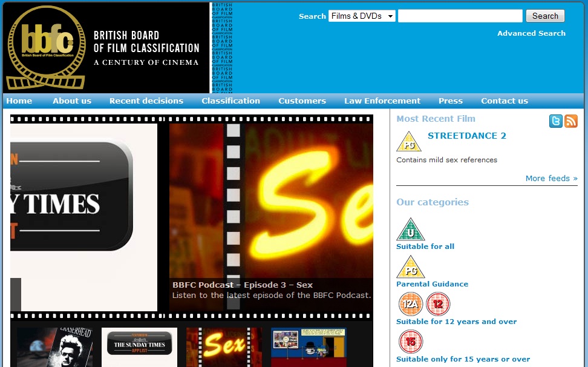Open Suitable only for 15 years link
The image size is (588, 367).
[x=463, y=359]
